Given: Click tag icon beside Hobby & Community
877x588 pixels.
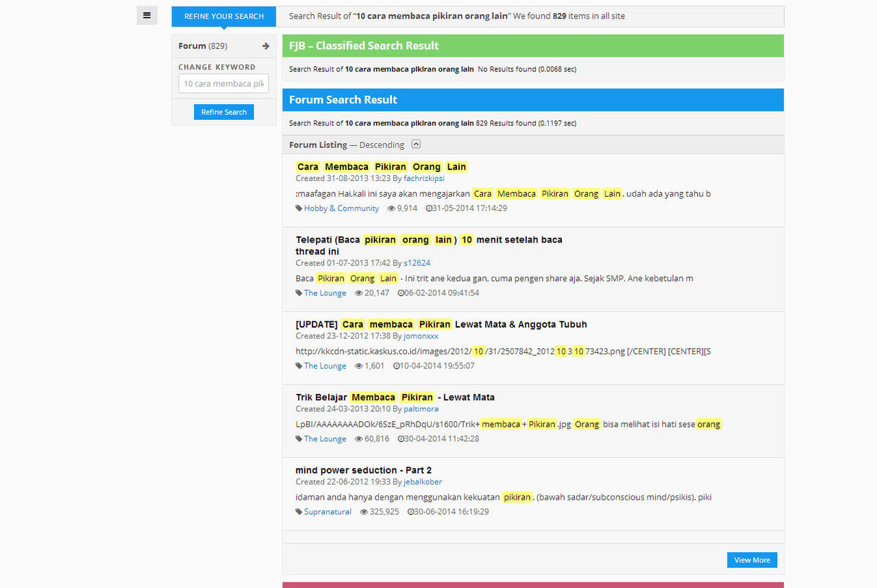Looking at the screenshot, I should (x=299, y=208).
